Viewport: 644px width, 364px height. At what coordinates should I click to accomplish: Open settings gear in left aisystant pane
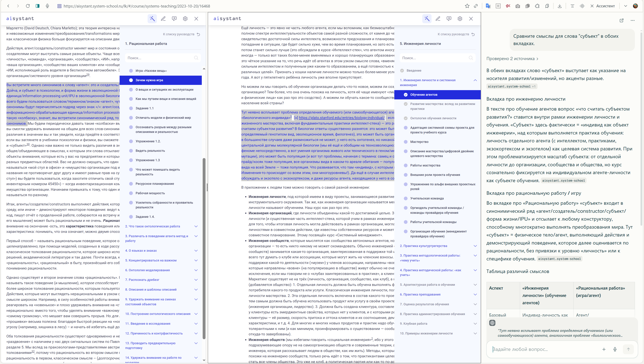(185, 19)
